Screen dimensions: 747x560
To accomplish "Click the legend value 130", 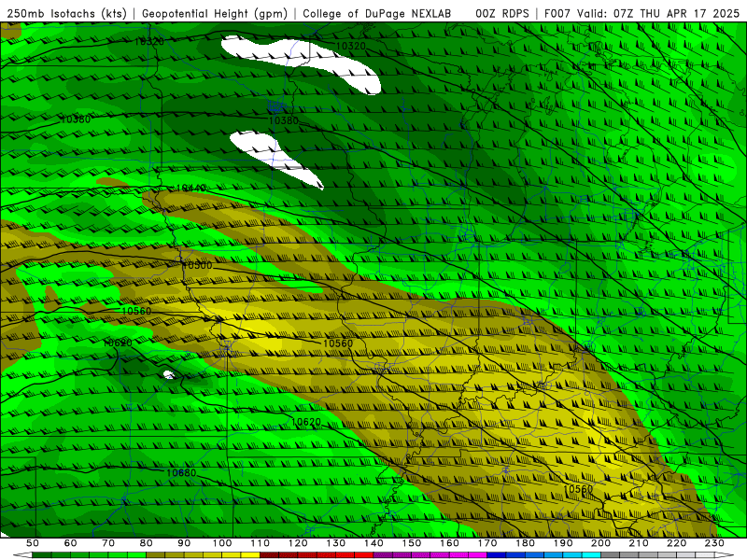I will 335,543.
